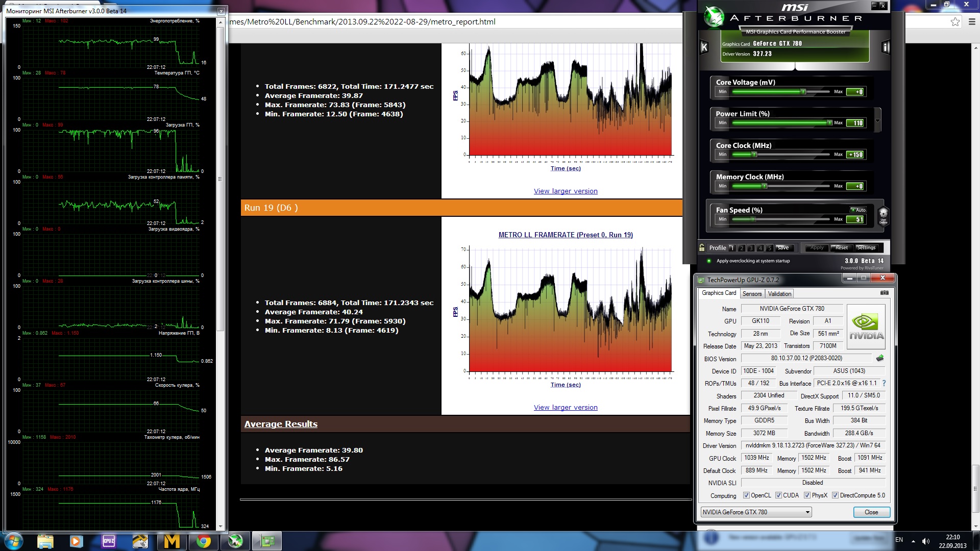The width and height of the screenshot is (980, 551).
Task: Open Run 19 View larger version link
Action: [x=566, y=408]
